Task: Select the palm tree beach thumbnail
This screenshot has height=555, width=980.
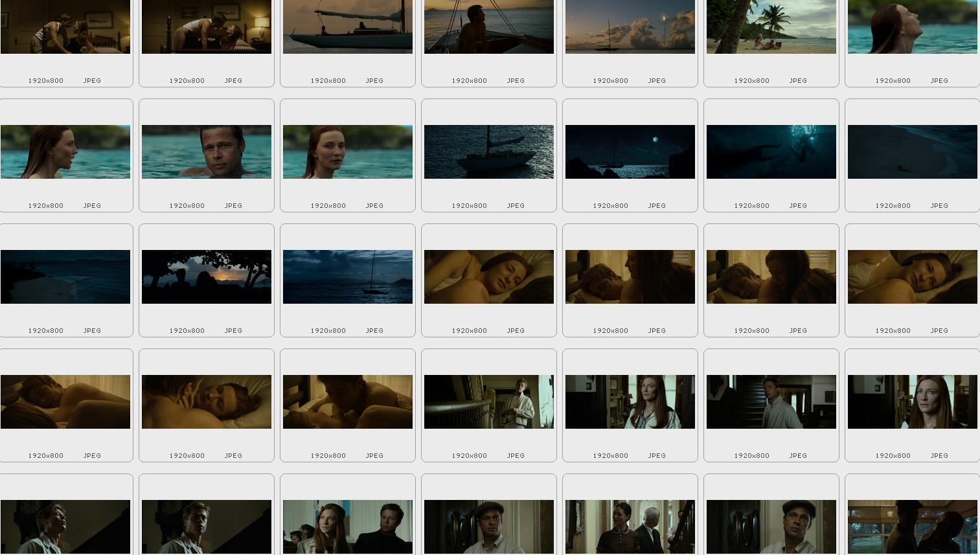Action: (x=771, y=27)
